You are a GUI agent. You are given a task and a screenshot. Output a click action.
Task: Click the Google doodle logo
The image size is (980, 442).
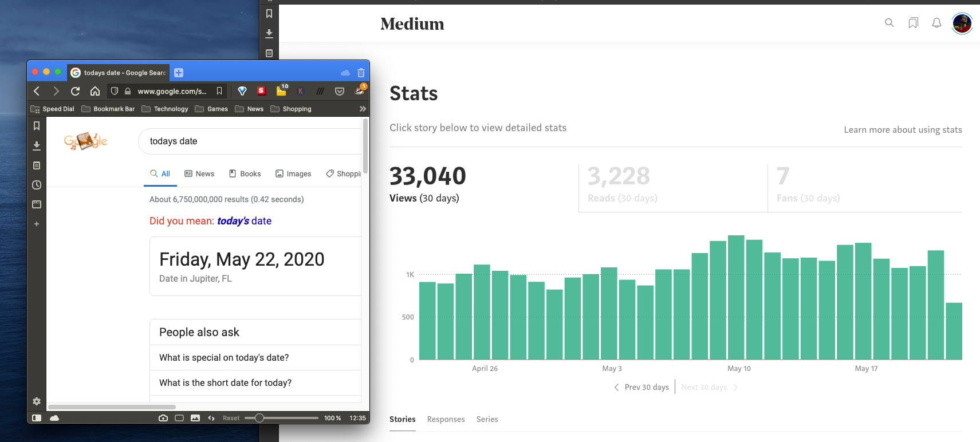coord(86,141)
